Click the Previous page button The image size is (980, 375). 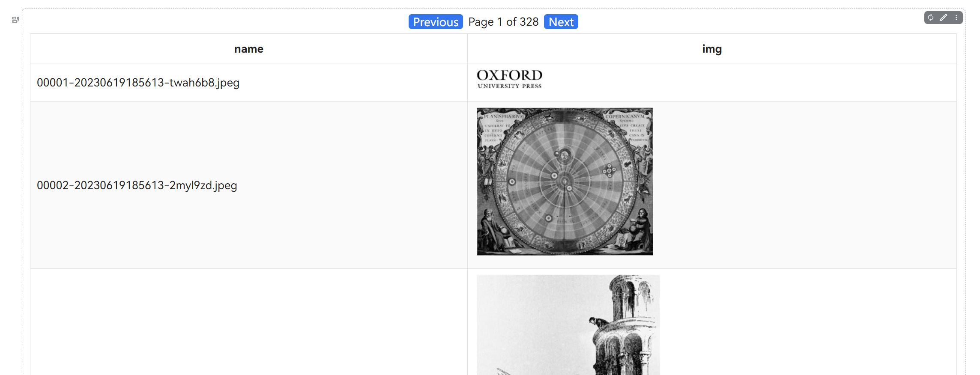coord(436,22)
